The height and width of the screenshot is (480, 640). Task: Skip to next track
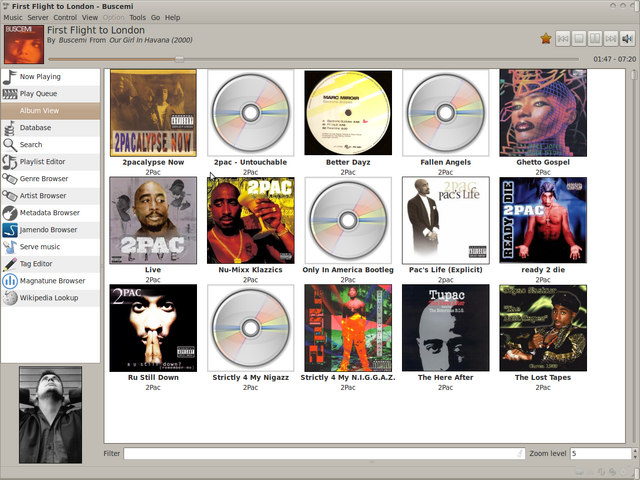coord(611,39)
